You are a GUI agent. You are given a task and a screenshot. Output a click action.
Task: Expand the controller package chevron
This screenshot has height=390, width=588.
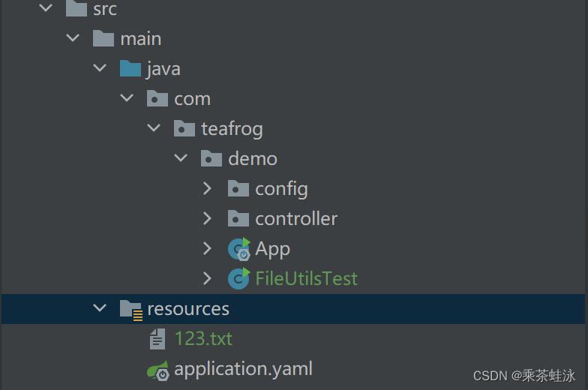(207, 218)
